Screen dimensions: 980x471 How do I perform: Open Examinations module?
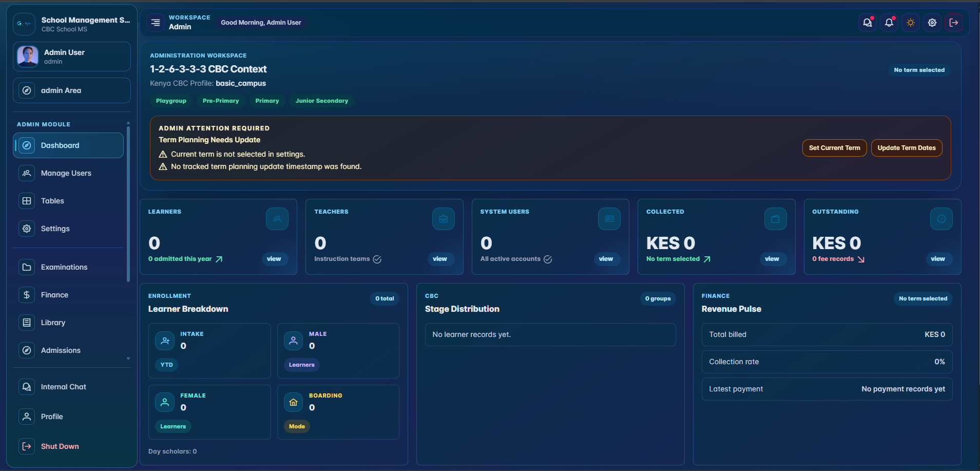pyautogui.click(x=68, y=267)
